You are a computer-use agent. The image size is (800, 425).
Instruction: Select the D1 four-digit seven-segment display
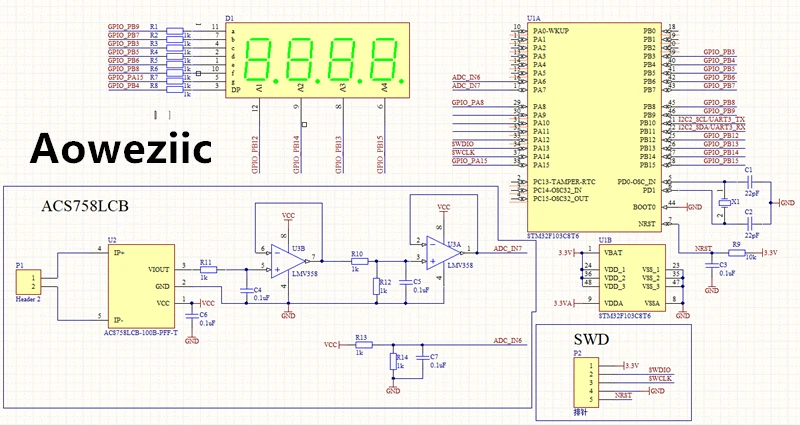click(317, 60)
